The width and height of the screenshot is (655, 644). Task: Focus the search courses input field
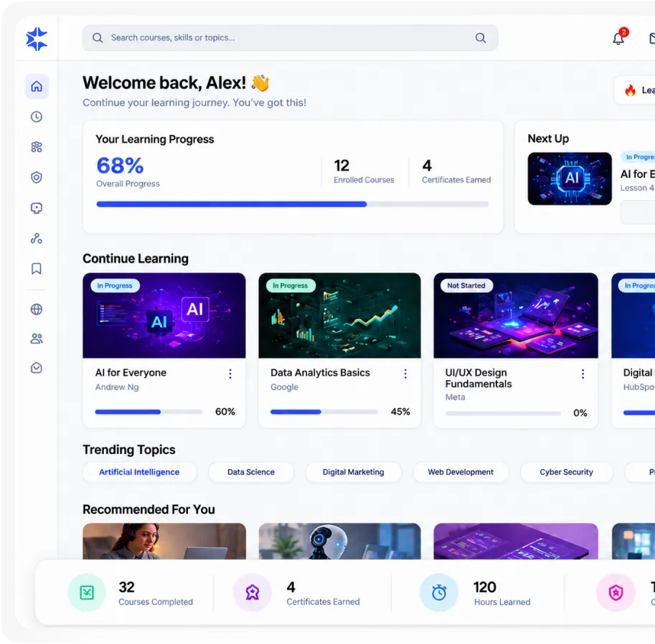pyautogui.click(x=290, y=38)
